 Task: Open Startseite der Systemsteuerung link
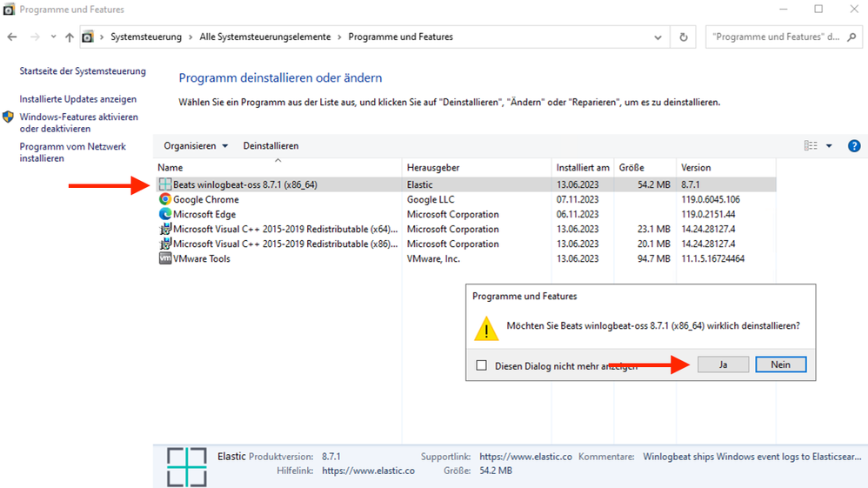click(x=83, y=71)
